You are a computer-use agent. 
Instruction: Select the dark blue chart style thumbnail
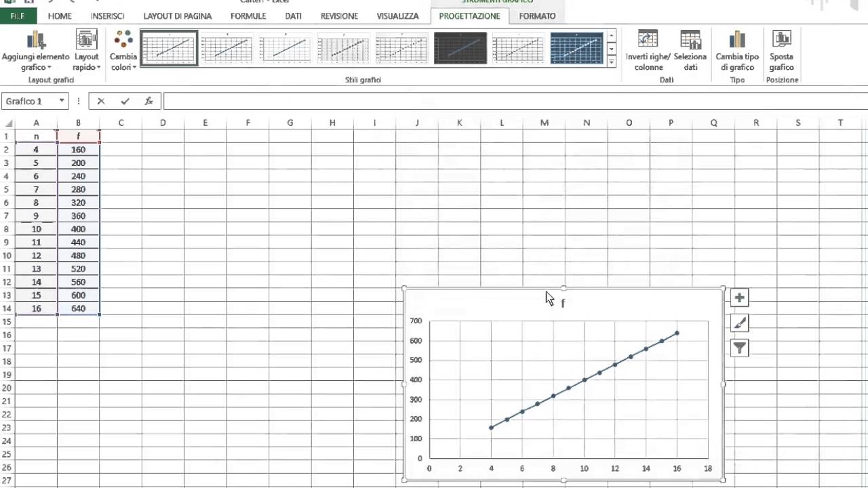[x=577, y=48]
